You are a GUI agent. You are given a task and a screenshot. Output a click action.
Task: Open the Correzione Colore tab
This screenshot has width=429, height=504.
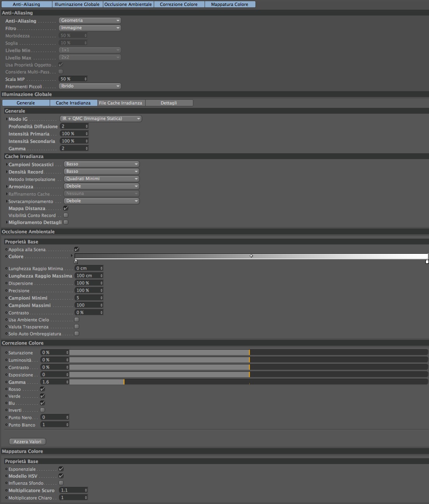179,4
